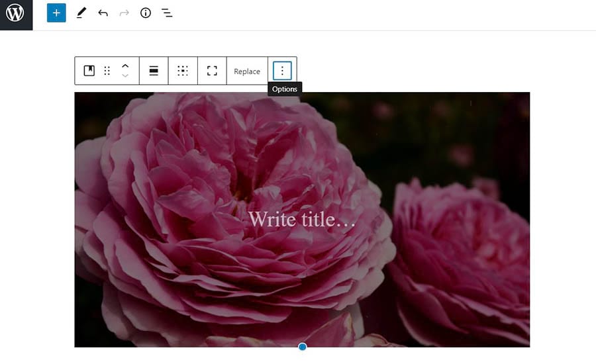Click the Replace button
The width and height of the screenshot is (596, 364).
pyautogui.click(x=247, y=71)
